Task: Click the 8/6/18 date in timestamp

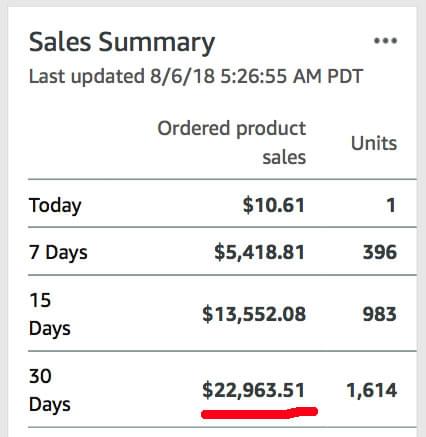Action: tap(182, 76)
